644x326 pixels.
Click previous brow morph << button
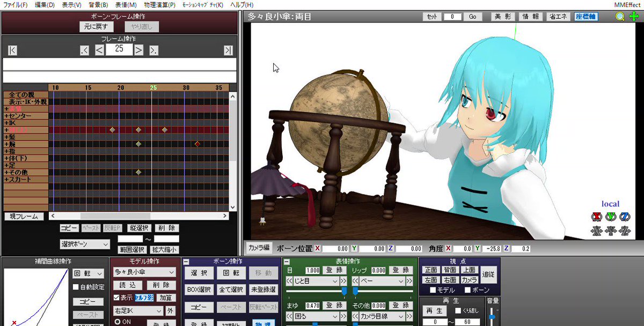pyautogui.click(x=289, y=316)
